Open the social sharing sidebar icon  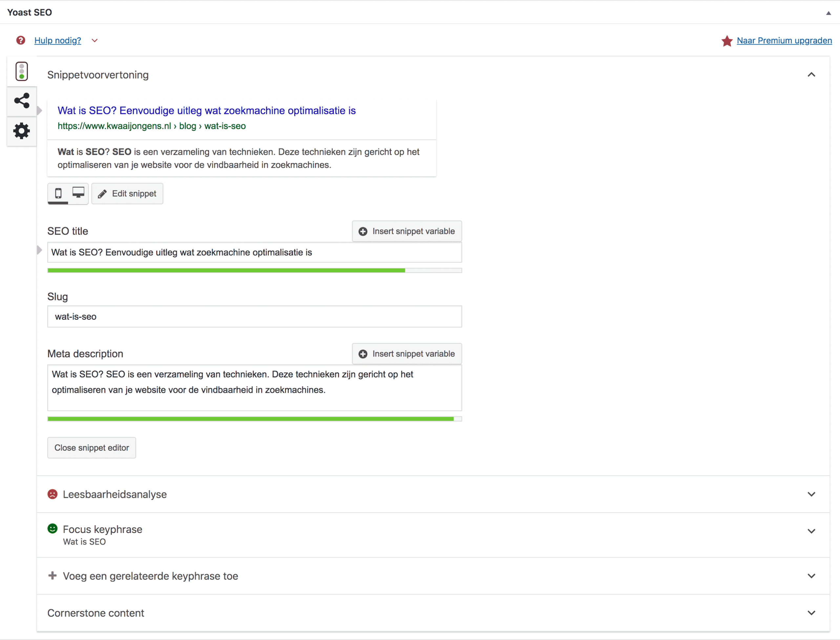(x=21, y=101)
